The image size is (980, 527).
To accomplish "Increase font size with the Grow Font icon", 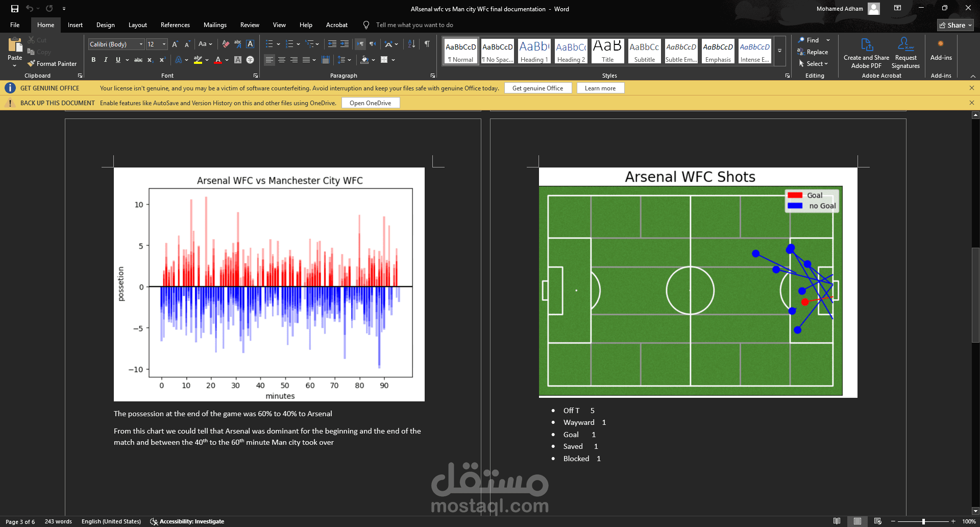I will pos(175,44).
